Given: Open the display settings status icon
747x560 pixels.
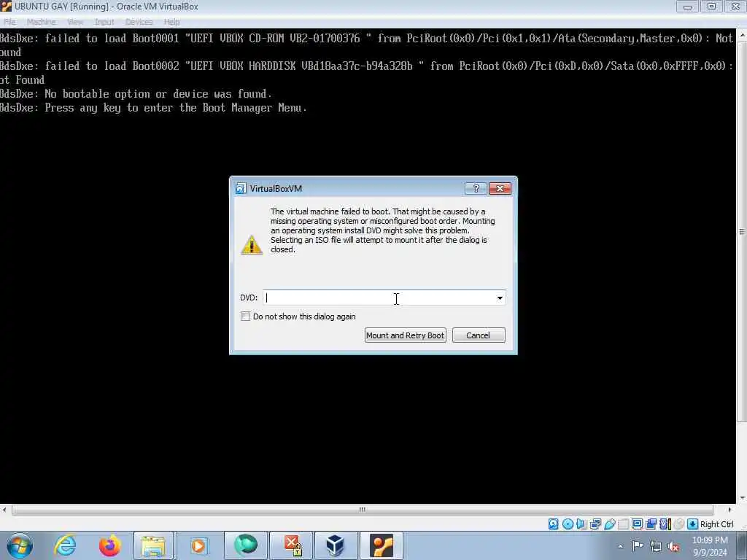Looking at the screenshot, I should click(637, 524).
